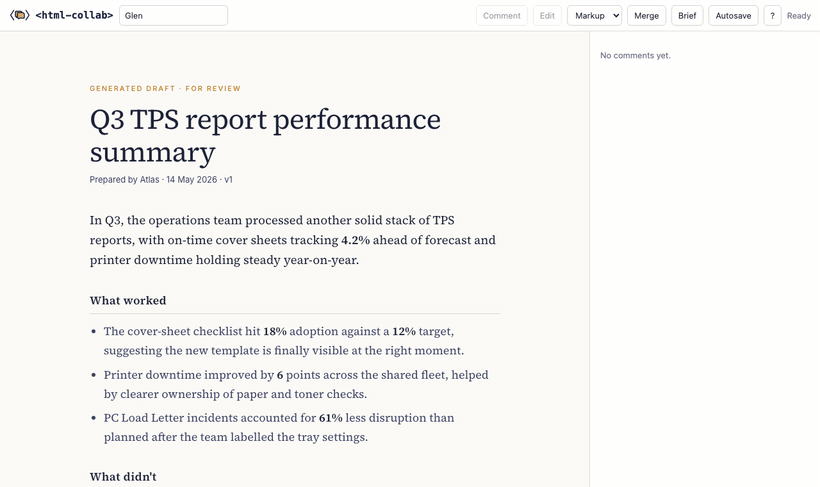820x487 pixels.
Task: Click the intro paragraph starting 'In Q3'
Action: pos(293,240)
